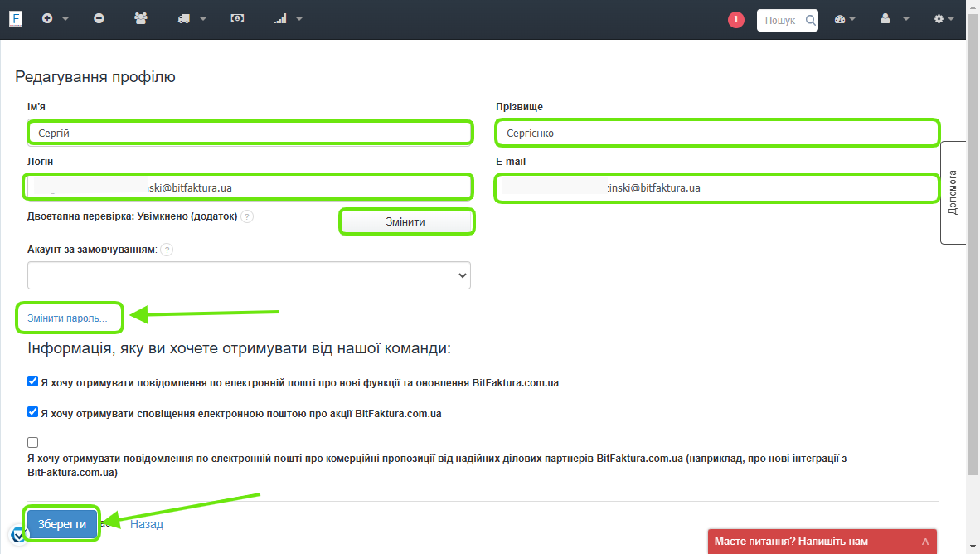This screenshot has width=980, height=554.
Task: Click the BitFaktura logo icon
Action: click(16, 18)
